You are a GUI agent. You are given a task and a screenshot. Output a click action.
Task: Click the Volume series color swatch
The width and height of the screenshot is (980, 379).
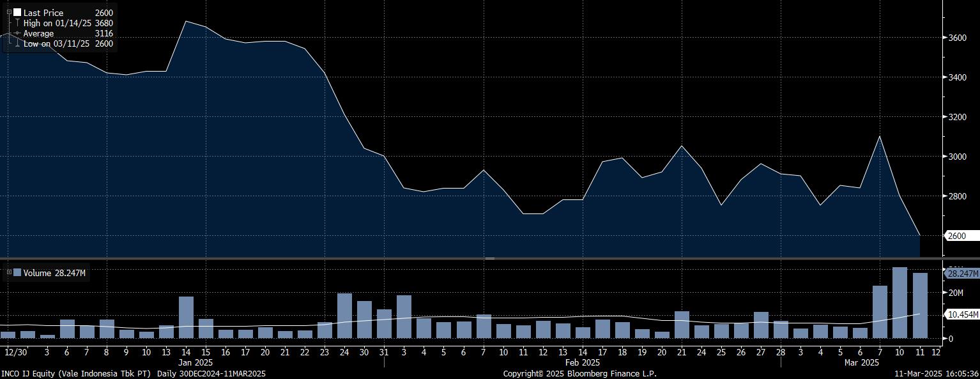(17, 273)
